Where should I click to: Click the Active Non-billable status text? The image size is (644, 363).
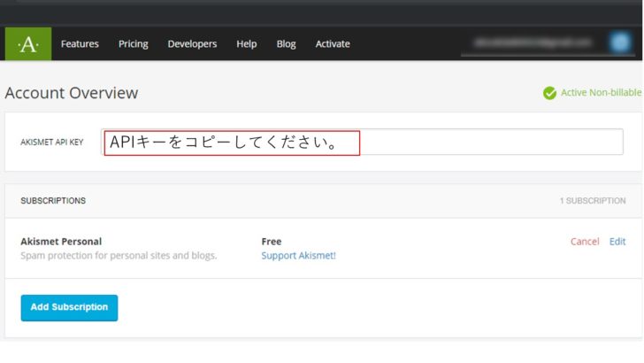[x=601, y=93]
